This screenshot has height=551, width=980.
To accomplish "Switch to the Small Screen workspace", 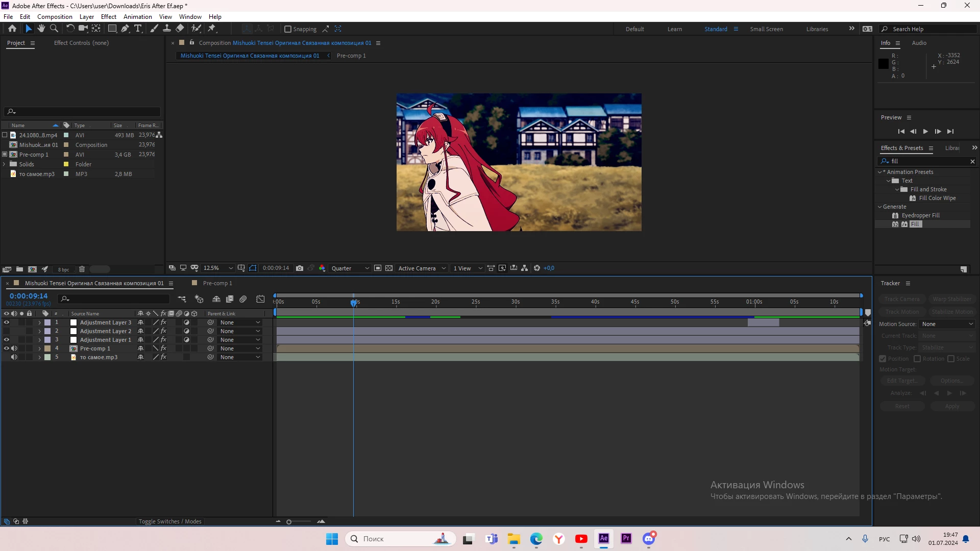I will (766, 29).
